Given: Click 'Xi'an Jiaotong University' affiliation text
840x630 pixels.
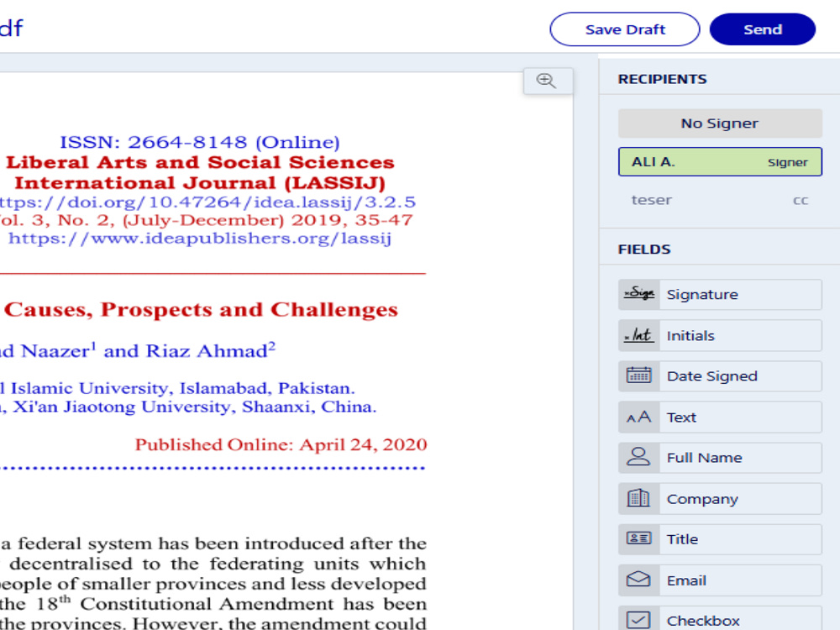Looking at the screenshot, I should [123, 407].
